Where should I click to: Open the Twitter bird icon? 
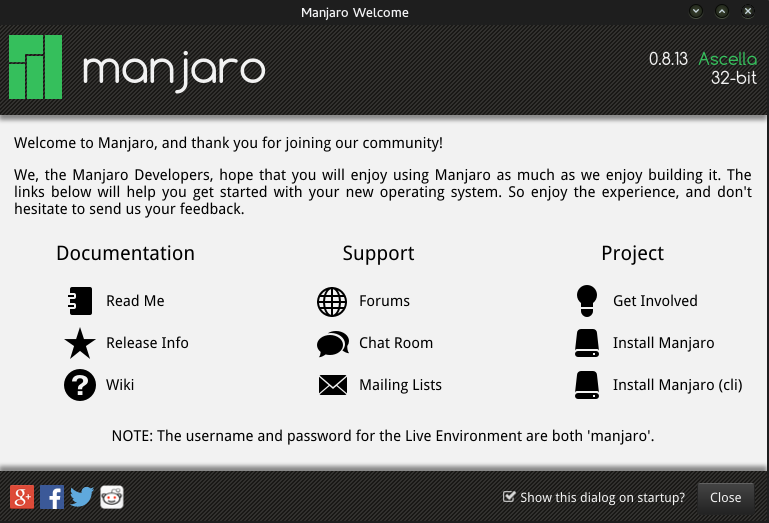(x=82, y=497)
